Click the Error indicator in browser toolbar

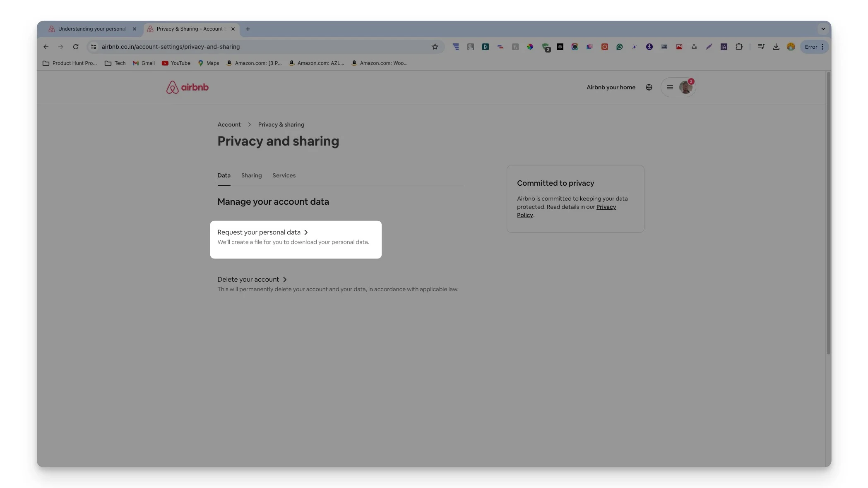811,46
